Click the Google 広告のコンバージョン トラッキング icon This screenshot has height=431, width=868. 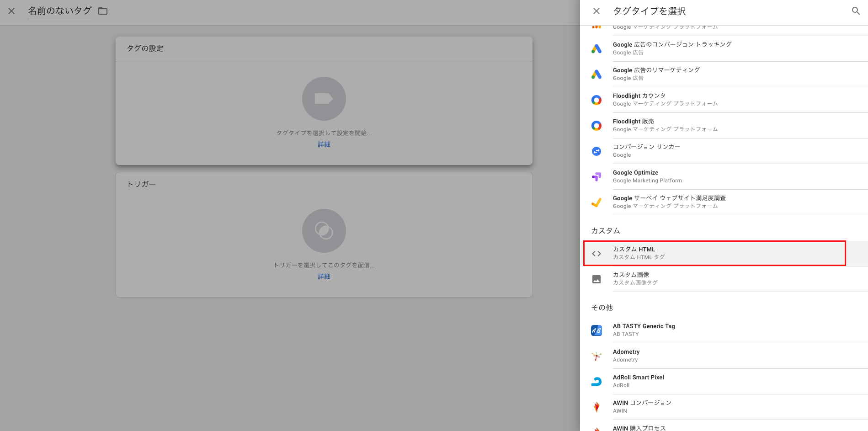pyautogui.click(x=596, y=48)
